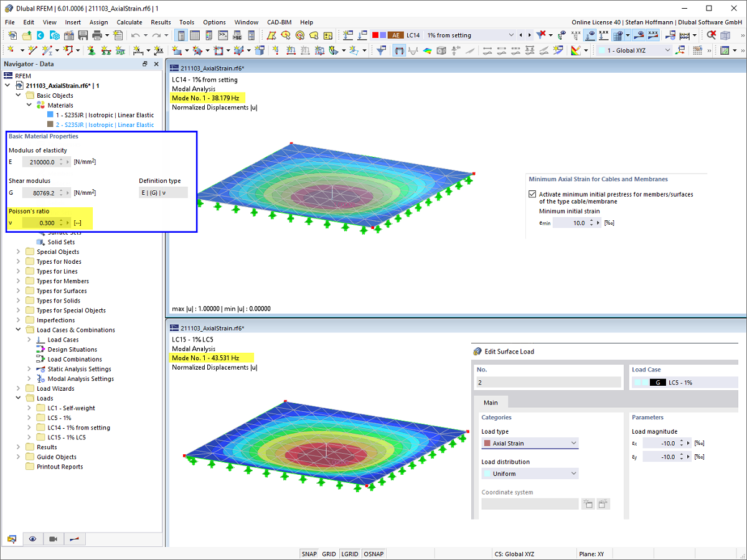Open the Insert menu
The width and height of the screenshot is (747, 560).
tap(73, 22)
